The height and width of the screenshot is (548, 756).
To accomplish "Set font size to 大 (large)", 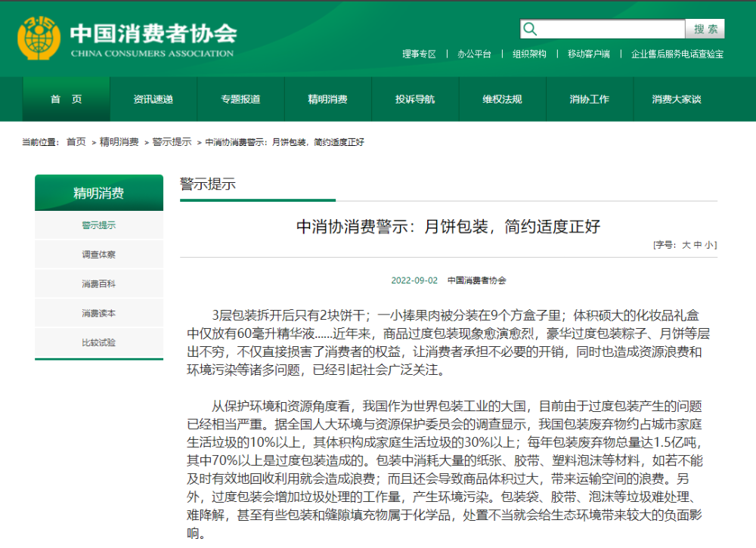I will click(686, 245).
